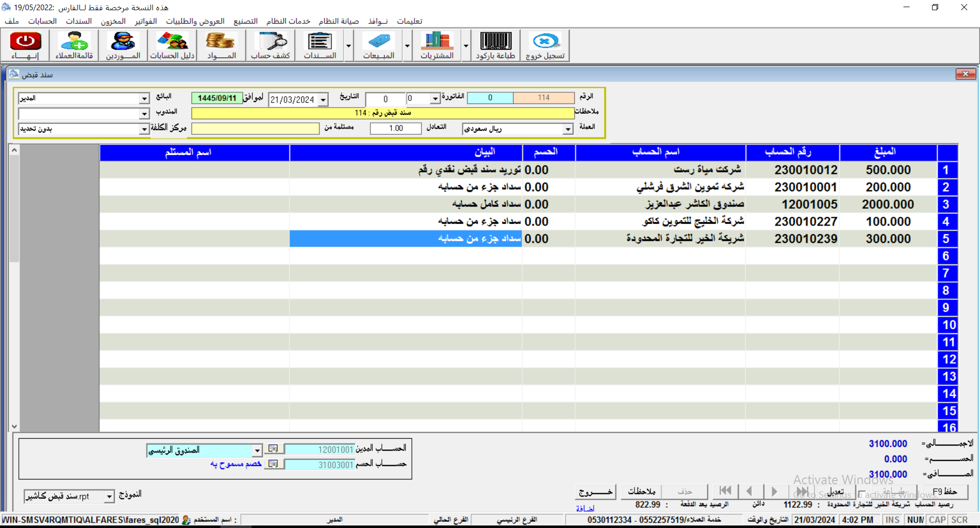Open the currency dropdown showing ريال سعودي

point(568,129)
